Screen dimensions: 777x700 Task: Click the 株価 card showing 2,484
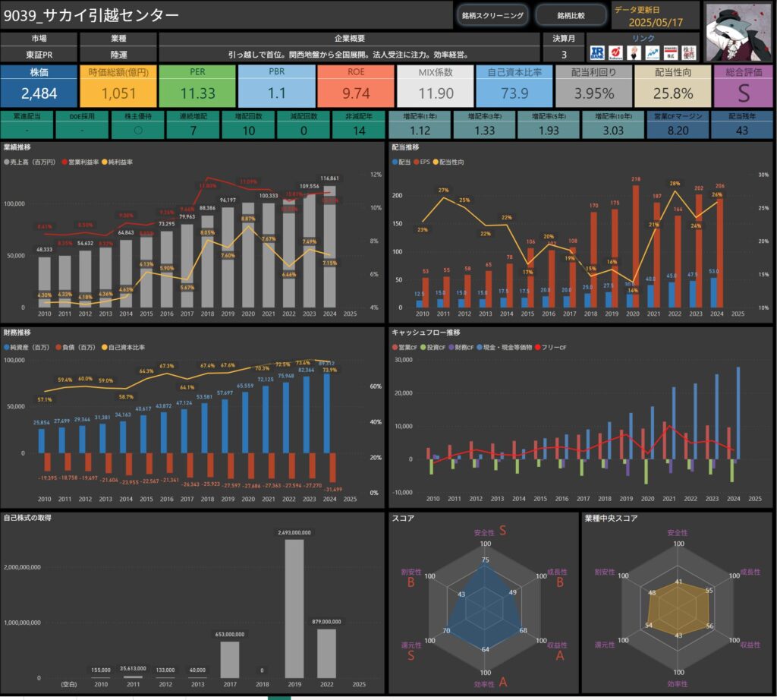[x=39, y=87]
